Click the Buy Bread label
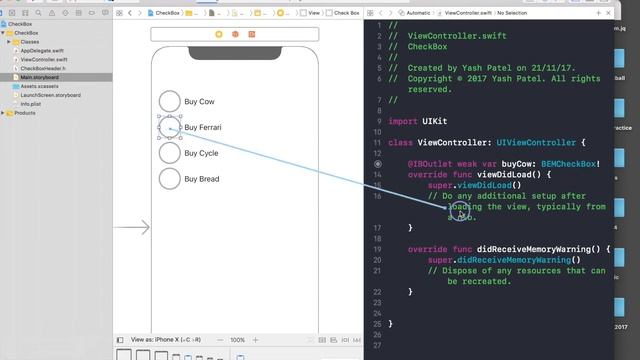The width and height of the screenshot is (640, 360). tap(202, 179)
